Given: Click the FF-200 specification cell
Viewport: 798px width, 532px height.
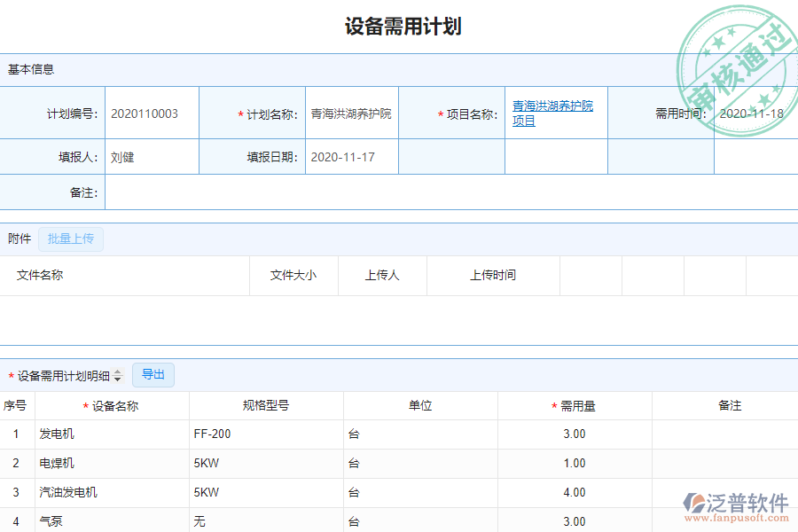Looking at the screenshot, I should click(213, 434).
